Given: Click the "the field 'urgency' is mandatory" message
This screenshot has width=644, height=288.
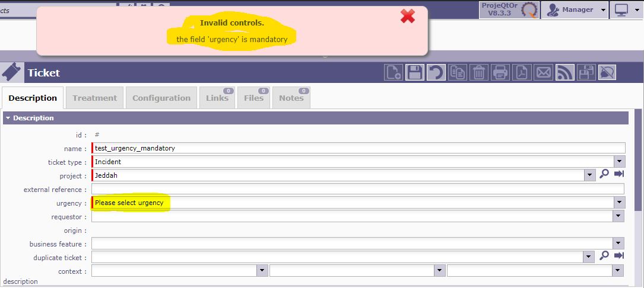Looking at the screenshot, I should tap(231, 39).
